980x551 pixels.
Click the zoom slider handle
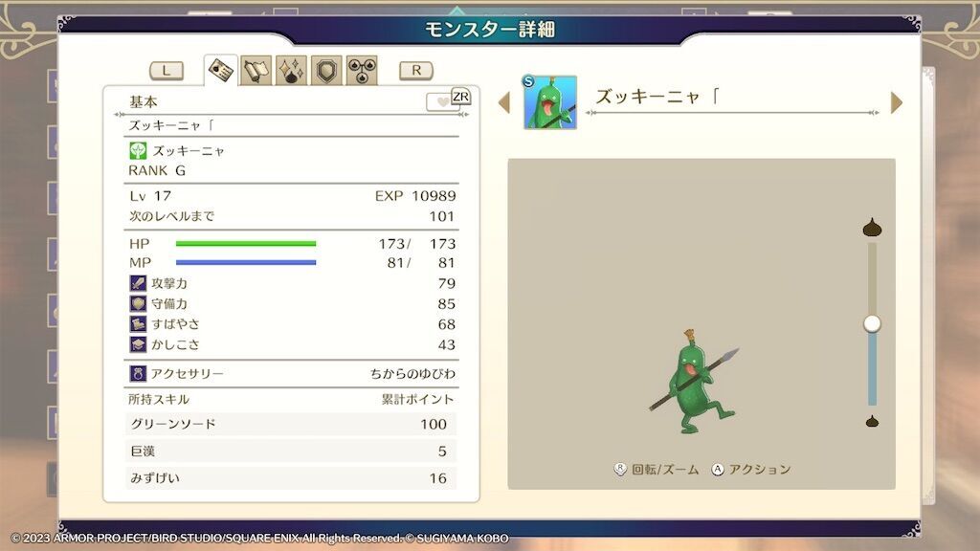(872, 323)
